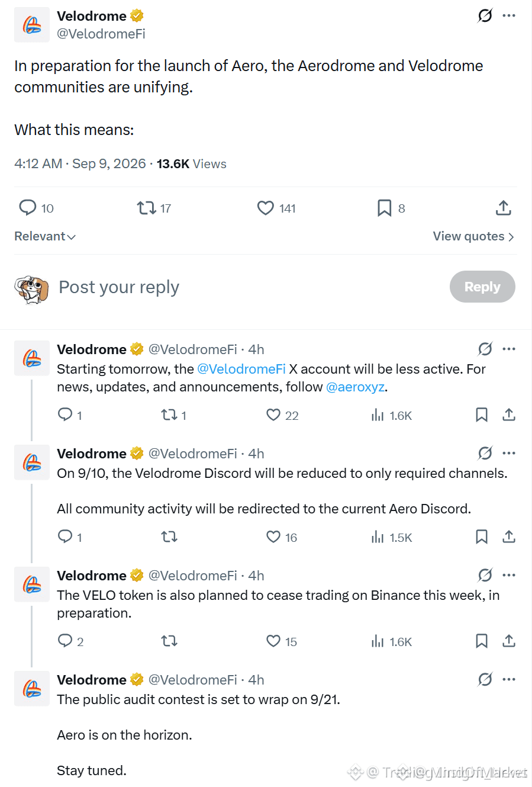
Task: Click the gray Reply button
Action: pyautogui.click(x=482, y=287)
